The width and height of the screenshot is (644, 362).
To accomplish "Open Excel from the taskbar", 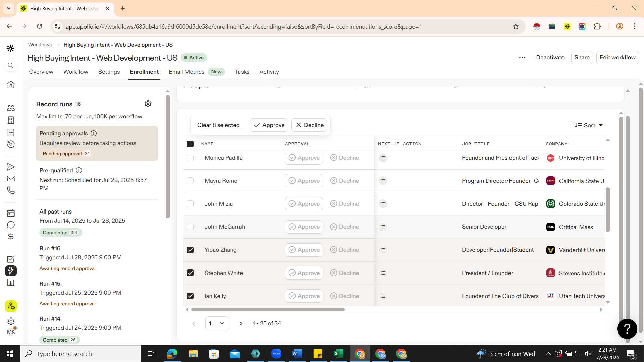I will coord(338,354).
